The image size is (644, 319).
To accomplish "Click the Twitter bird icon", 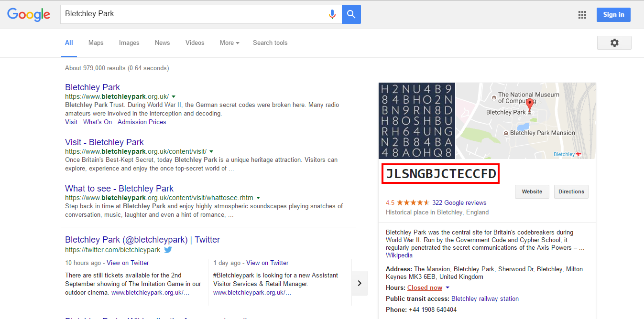I will (168, 250).
